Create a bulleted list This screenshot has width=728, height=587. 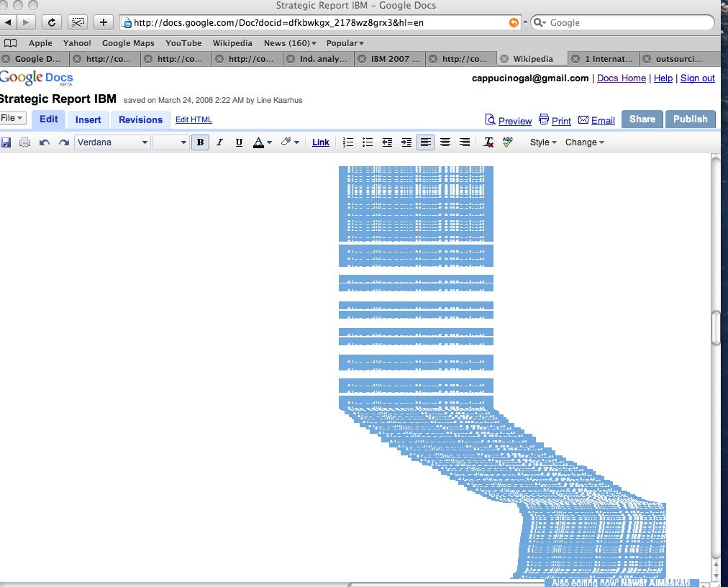click(x=368, y=142)
